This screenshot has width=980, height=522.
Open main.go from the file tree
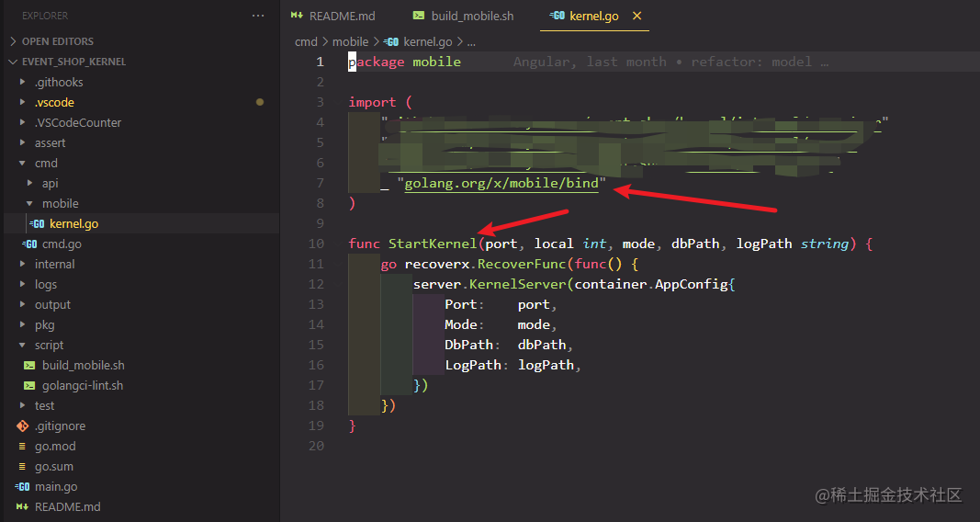coord(56,486)
